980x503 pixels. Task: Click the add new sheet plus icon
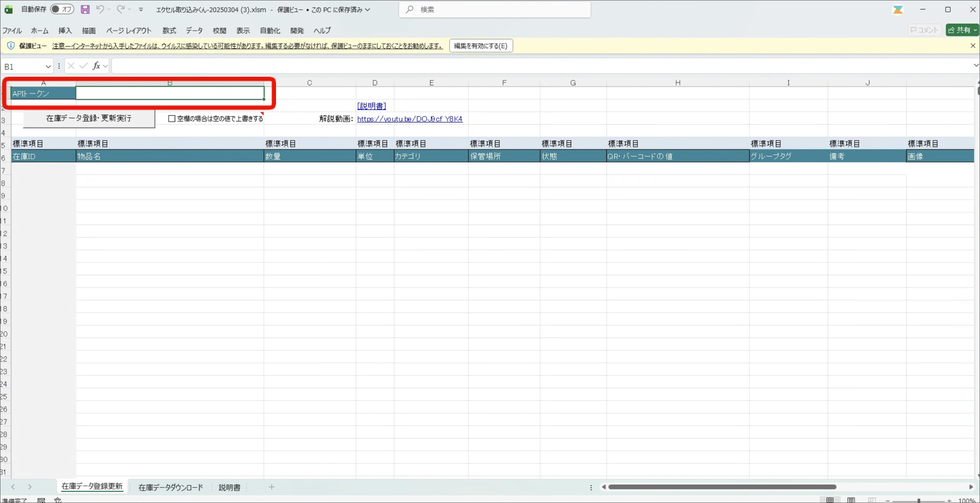(x=272, y=487)
